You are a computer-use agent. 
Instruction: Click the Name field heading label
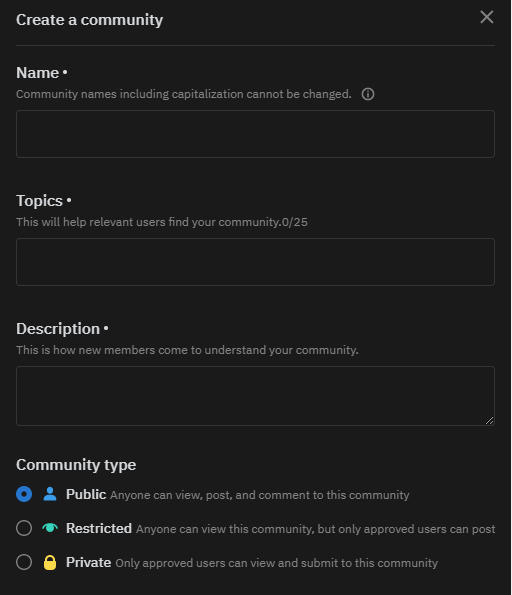click(38, 73)
